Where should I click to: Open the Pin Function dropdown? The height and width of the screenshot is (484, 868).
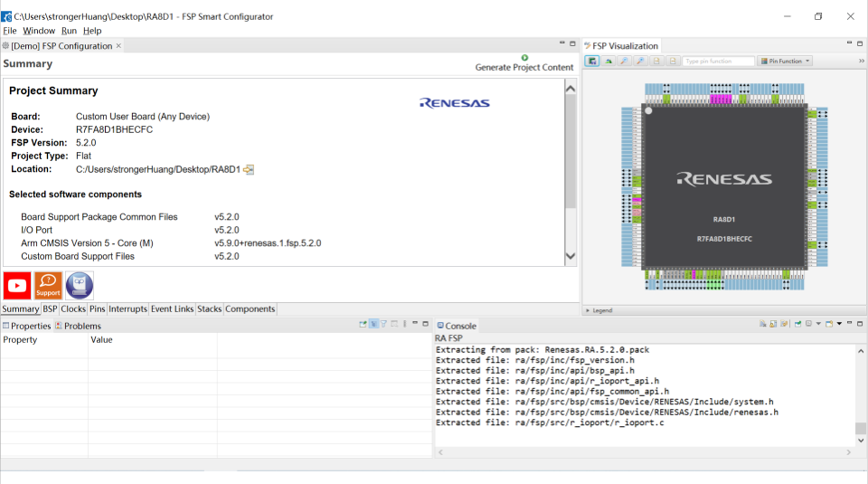point(785,61)
